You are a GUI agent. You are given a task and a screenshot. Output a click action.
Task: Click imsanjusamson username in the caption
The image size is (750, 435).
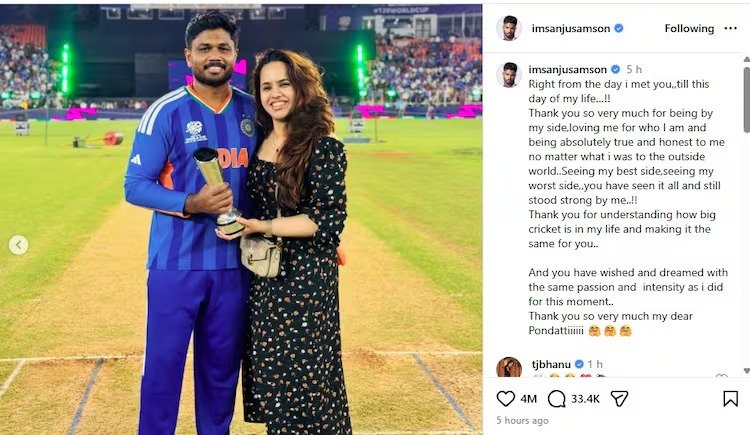click(x=568, y=69)
